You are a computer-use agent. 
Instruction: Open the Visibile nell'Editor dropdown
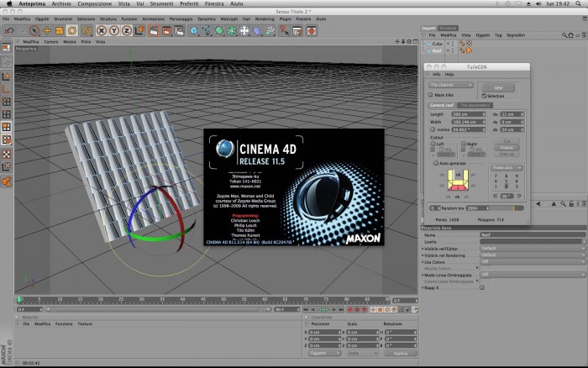[x=533, y=249]
